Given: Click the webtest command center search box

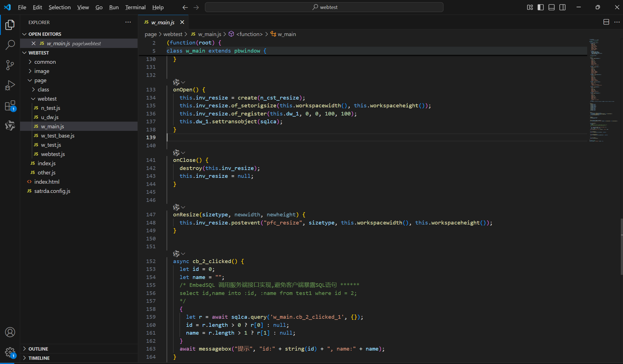Looking at the screenshot, I should coord(324,7).
